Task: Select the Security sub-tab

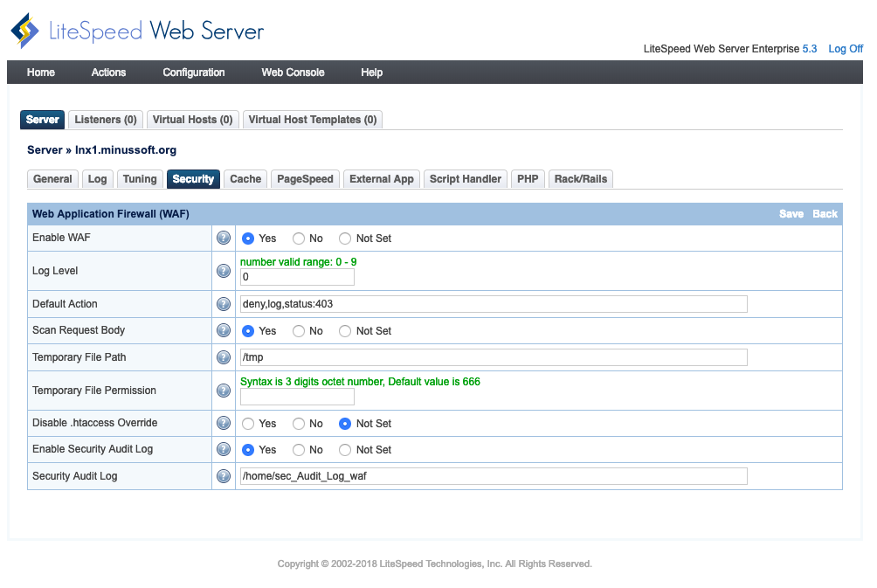Action: [x=193, y=179]
